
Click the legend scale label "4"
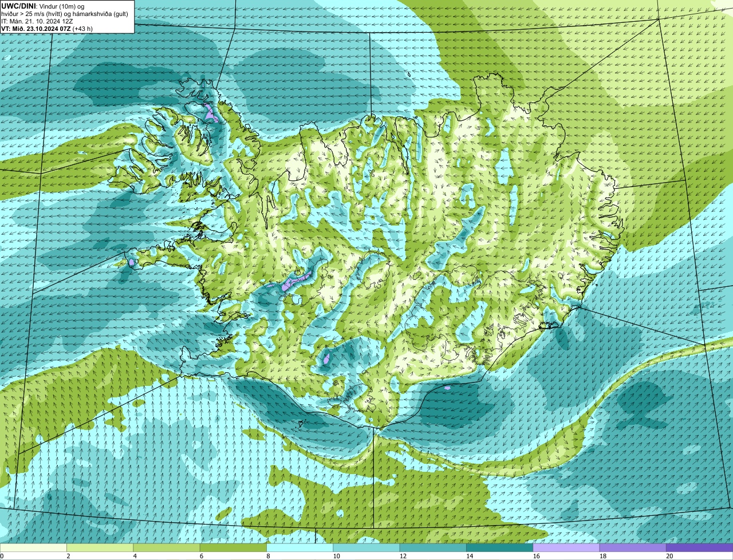coord(135,555)
